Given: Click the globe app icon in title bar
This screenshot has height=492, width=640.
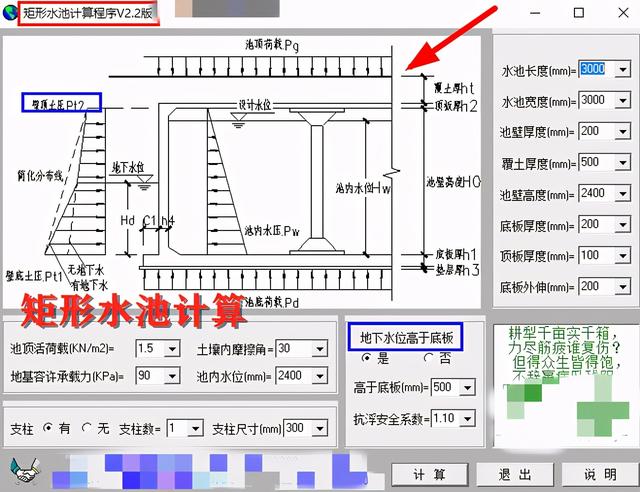Looking at the screenshot, I should [x=9, y=12].
